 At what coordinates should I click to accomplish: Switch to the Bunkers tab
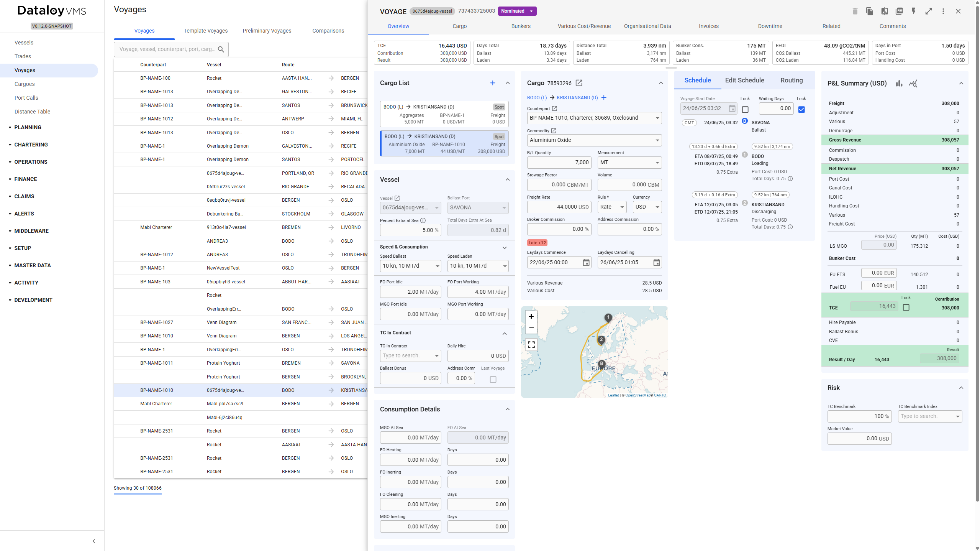pos(521,26)
